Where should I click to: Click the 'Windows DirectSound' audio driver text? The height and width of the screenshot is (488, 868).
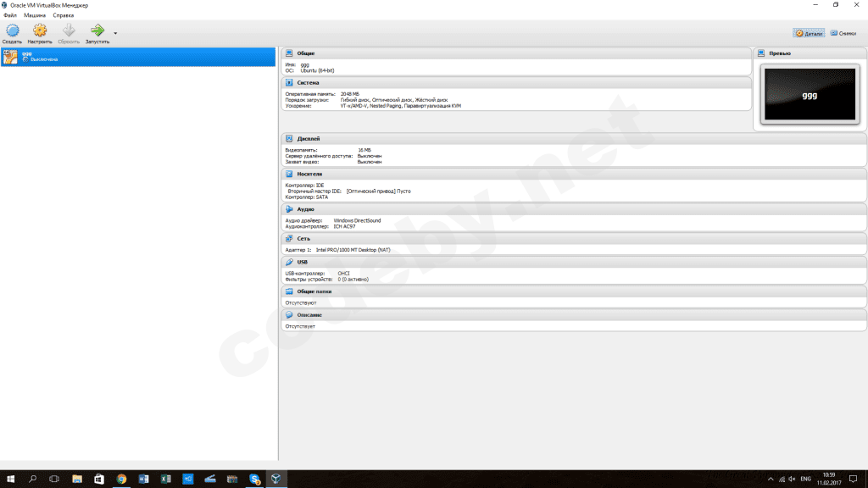pyautogui.click(x=357, y=221)
